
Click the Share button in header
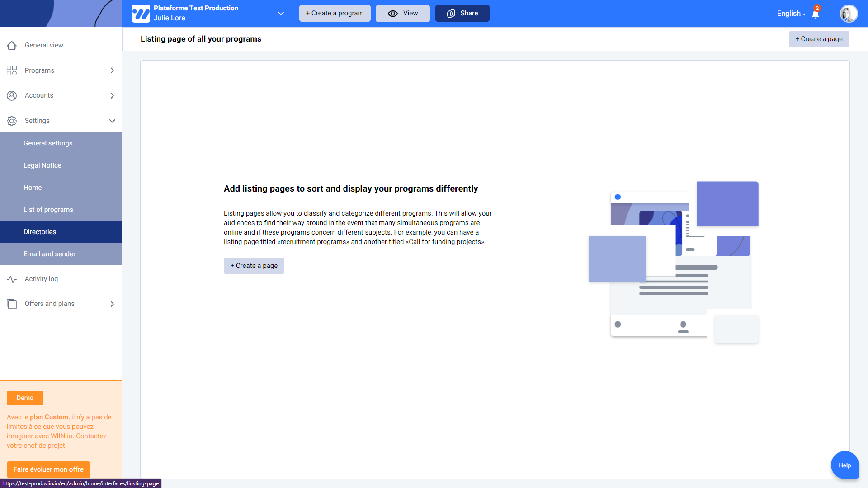[x=462, y=14]
